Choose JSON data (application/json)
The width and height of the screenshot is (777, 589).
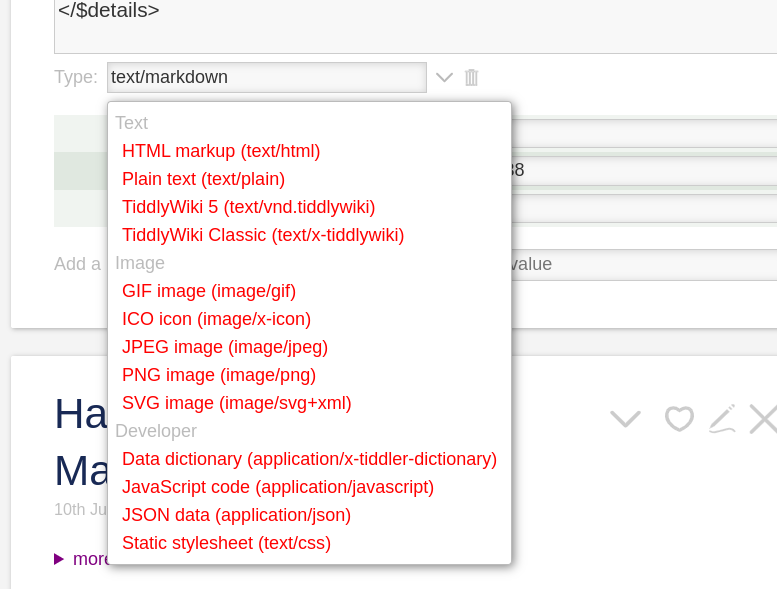pyautogui.click(x=236, y=515)
